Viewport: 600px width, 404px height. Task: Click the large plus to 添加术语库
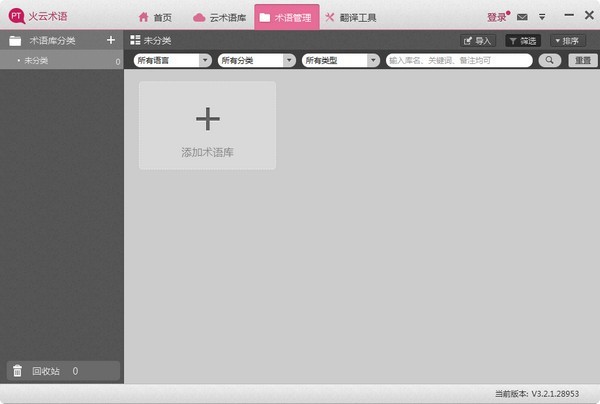[208, 119]
